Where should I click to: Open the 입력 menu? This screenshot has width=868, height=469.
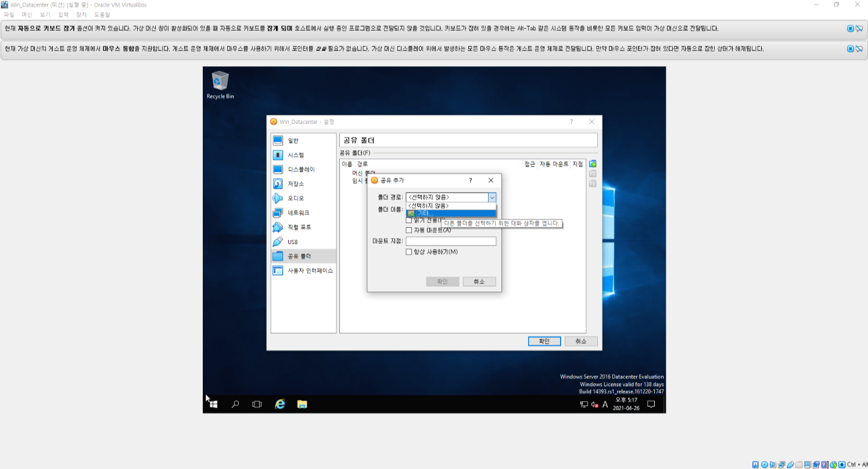[x=63, y=15]
